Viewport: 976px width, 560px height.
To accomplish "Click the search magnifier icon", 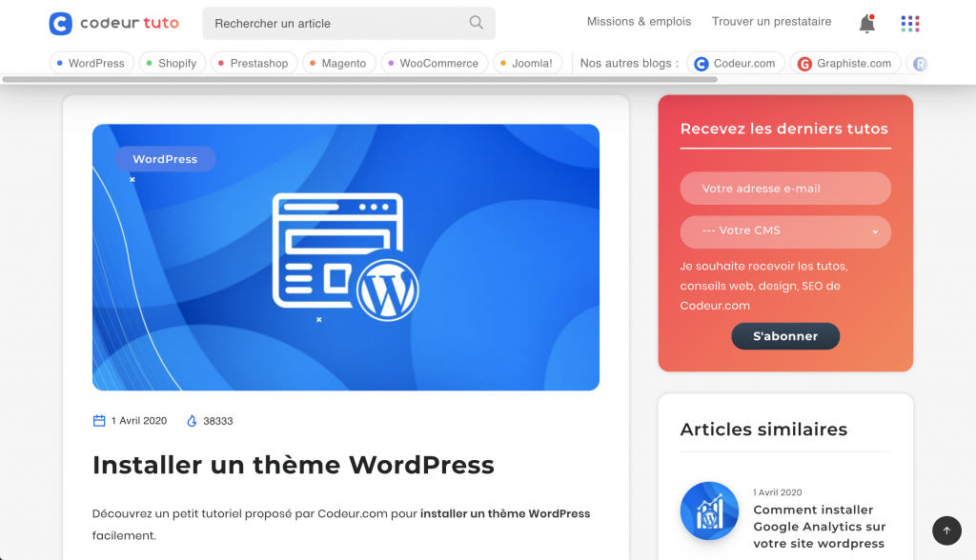I will 477,23.
